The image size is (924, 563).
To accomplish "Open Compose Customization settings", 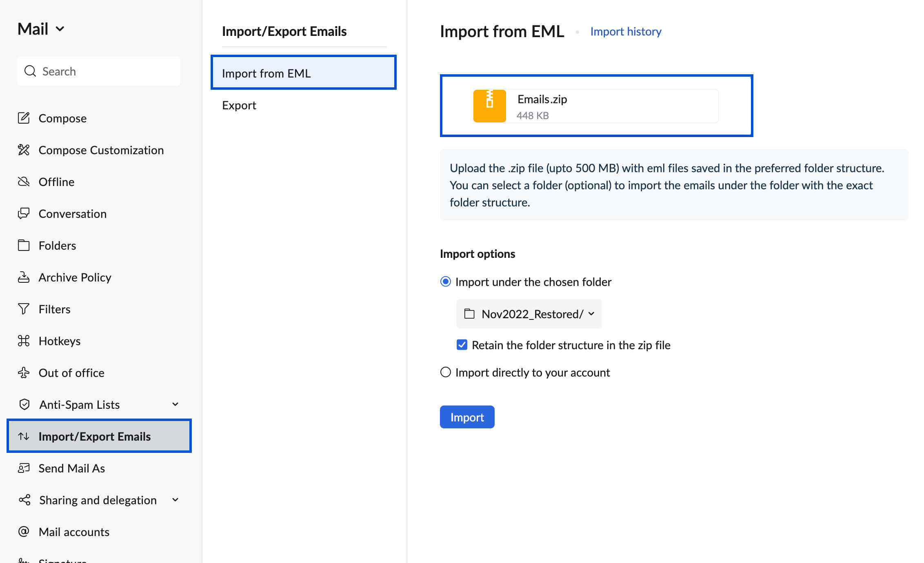I will pyautogui.click(x=102, y=150).
